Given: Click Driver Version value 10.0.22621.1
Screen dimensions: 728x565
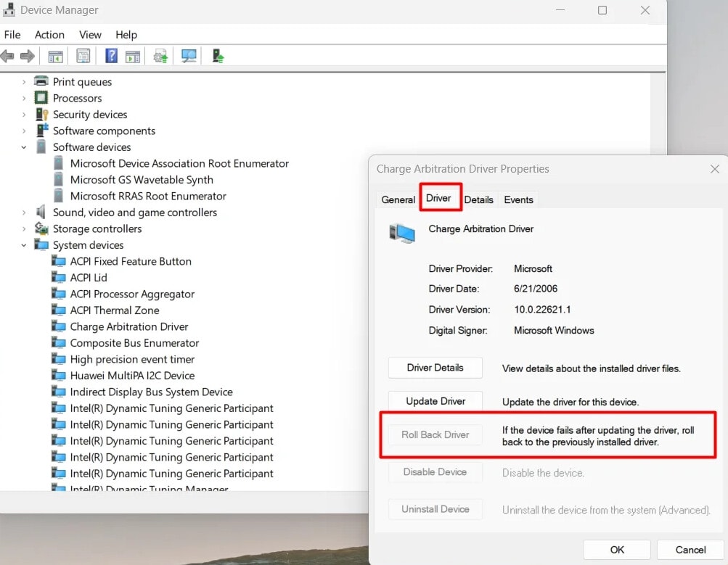Looking at the screenshot, I should click(x=542, y=310).
